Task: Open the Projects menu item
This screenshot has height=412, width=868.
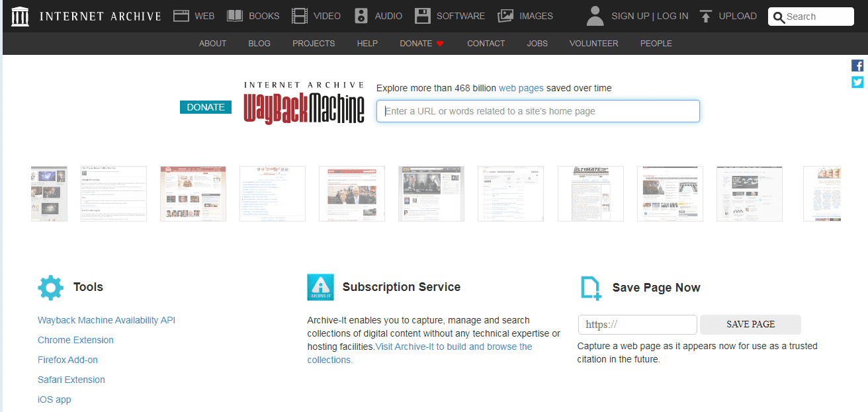Action: (314, 44)
